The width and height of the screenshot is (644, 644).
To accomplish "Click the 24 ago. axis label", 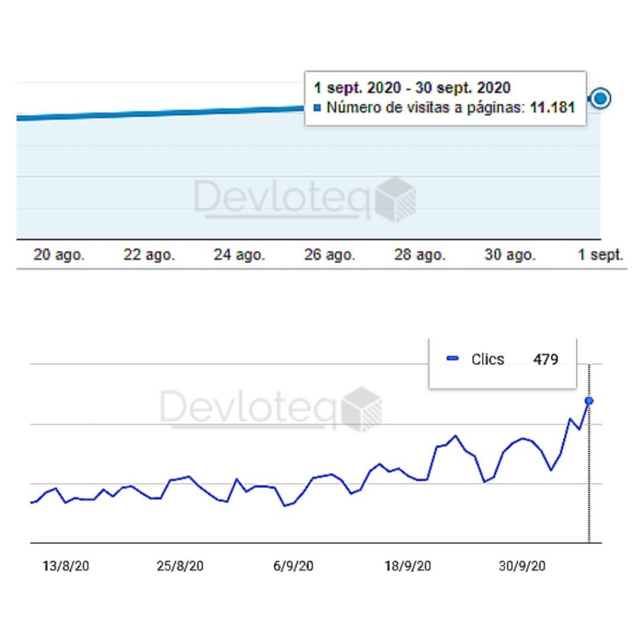I will pos(239,256).
